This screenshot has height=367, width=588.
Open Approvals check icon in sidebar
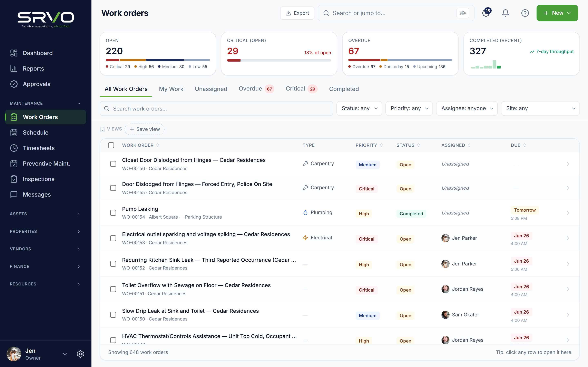14,84
